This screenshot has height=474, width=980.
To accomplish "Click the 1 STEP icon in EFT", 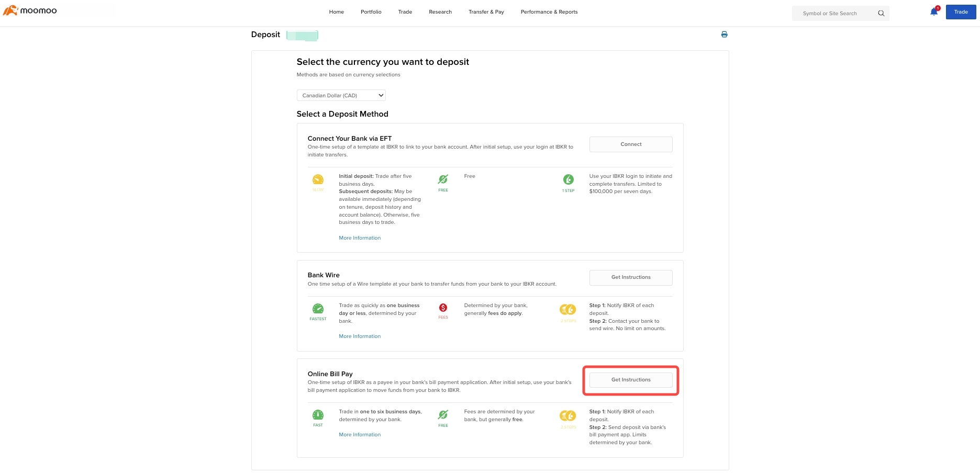I will point(568,179).
